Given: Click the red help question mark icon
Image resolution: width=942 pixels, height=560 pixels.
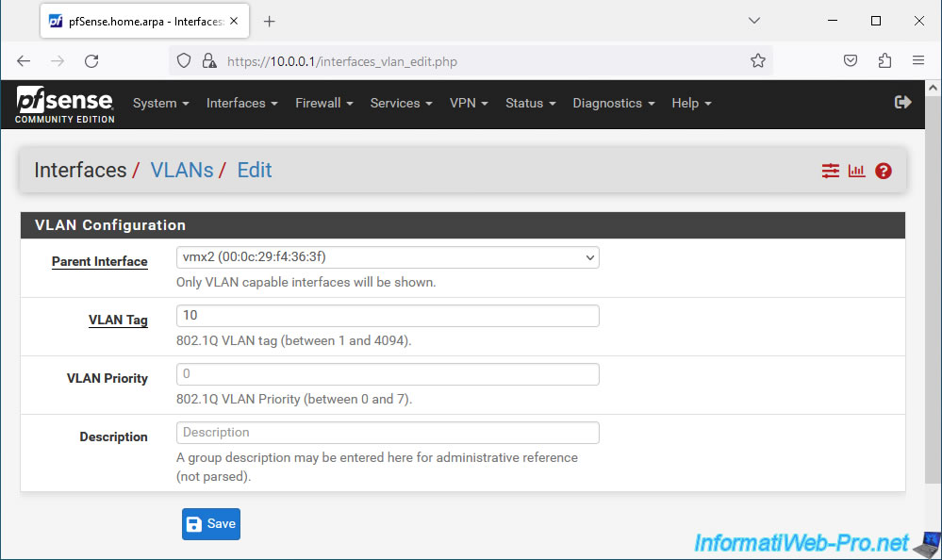Looking at the screenshot, I should point(884,171).
